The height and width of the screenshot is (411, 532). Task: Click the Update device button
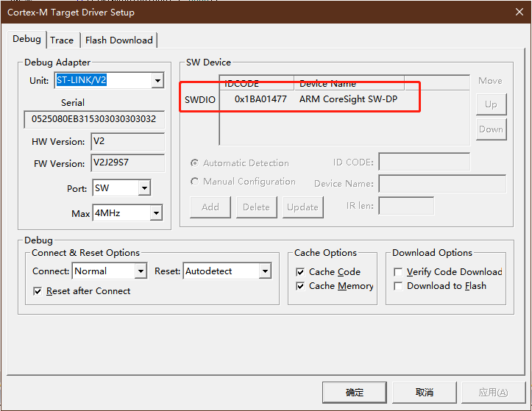click(x=303, y=207)
